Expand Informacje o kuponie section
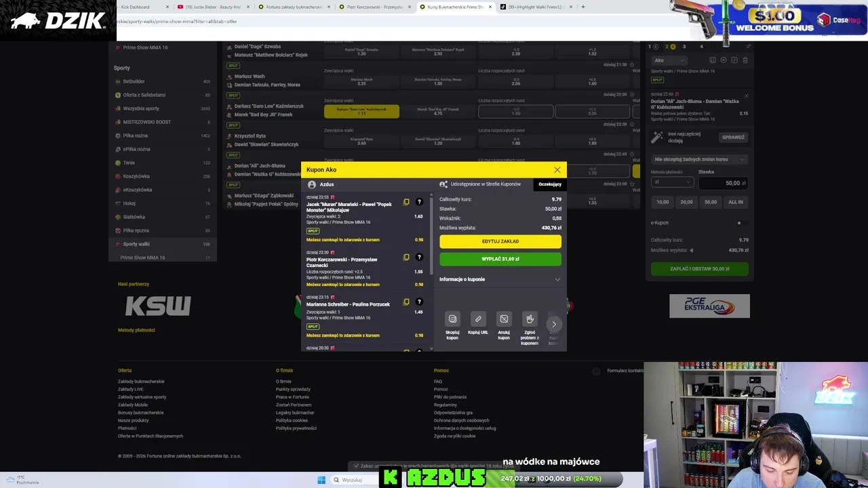The width and height of the screenshot is (868, 488). coord(500,279)
